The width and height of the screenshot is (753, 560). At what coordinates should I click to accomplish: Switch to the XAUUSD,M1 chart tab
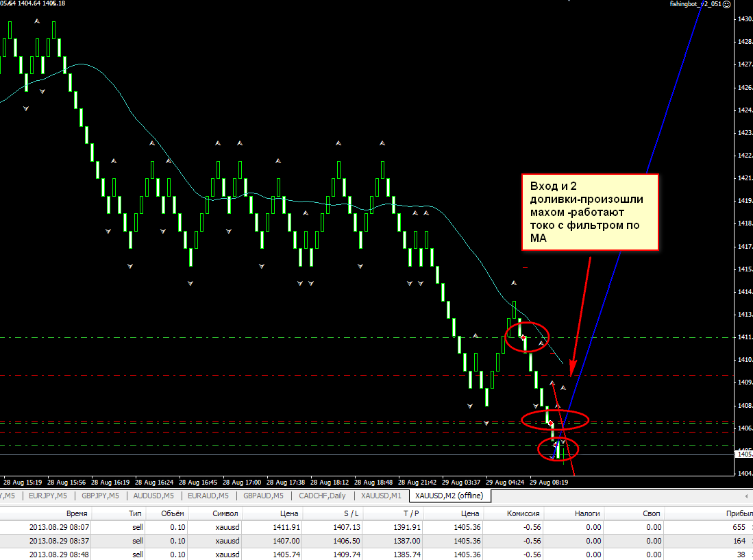tap(381, 496)
